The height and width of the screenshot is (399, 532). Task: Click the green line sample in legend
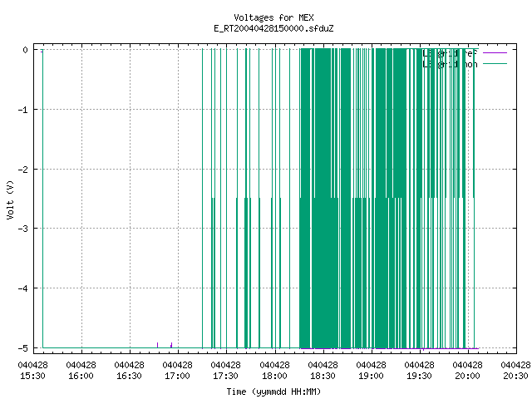[x=495, y=64]
